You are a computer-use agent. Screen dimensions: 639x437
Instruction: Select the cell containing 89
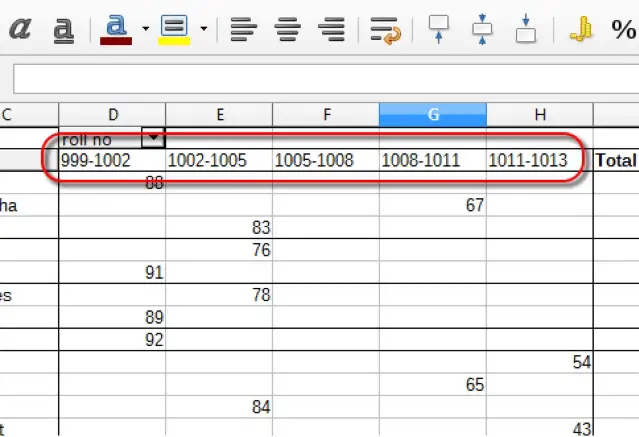[112, 317]
